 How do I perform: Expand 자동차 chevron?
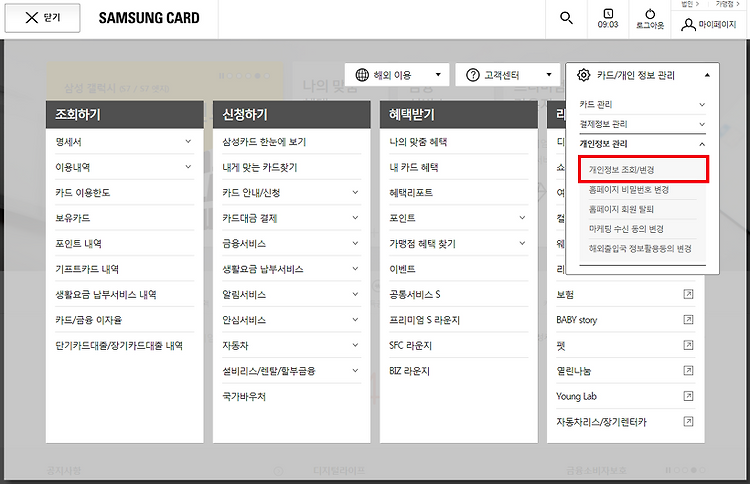point(355,345)
